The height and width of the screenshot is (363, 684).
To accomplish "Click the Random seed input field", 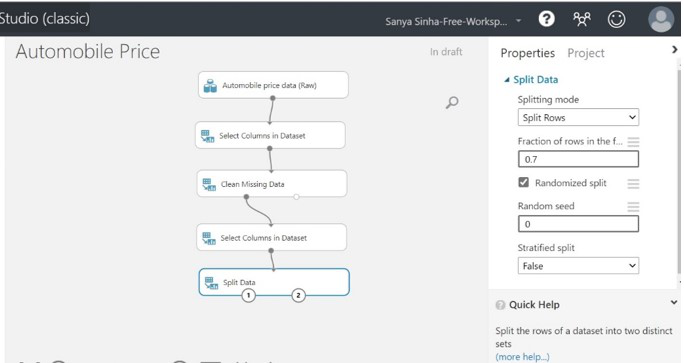I will pyautogui.click(x=578, y=224).
